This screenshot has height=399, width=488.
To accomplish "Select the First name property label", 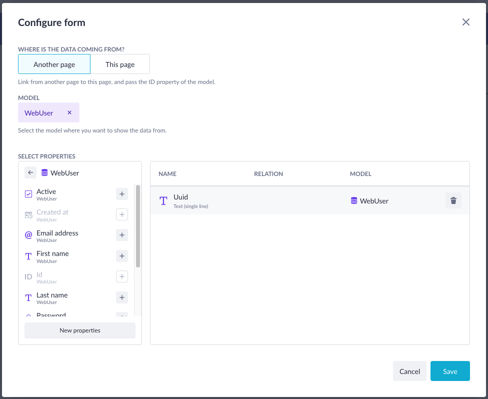I will point(53,254).
